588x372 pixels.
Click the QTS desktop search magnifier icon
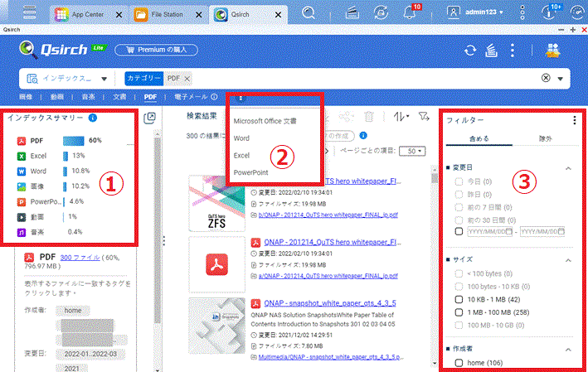(309, 12)
